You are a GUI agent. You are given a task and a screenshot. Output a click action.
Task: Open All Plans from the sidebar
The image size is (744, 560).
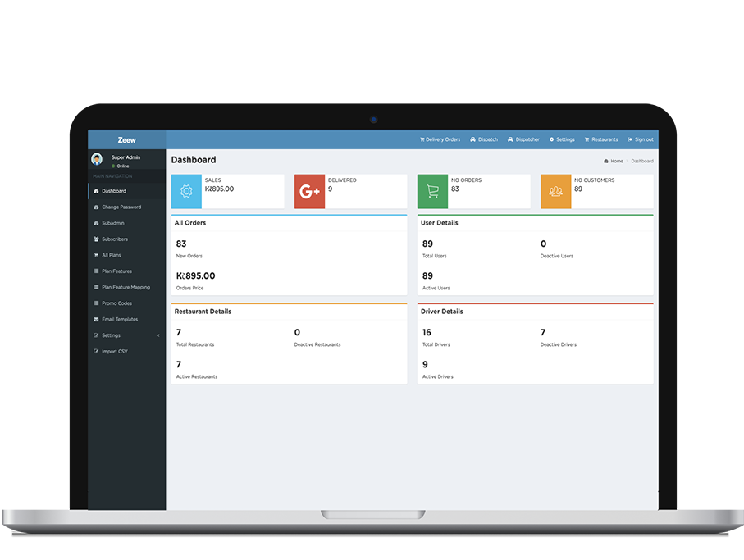[111, 255]
